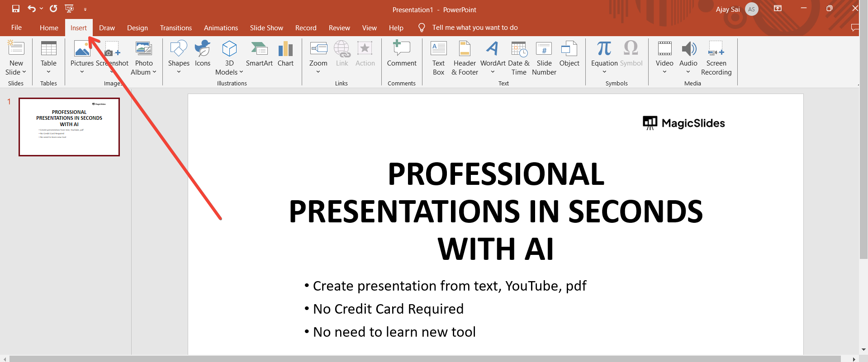The image size is (868, 362).
Task: Select slide 1 thumbnail
Action: pos(69,127)
